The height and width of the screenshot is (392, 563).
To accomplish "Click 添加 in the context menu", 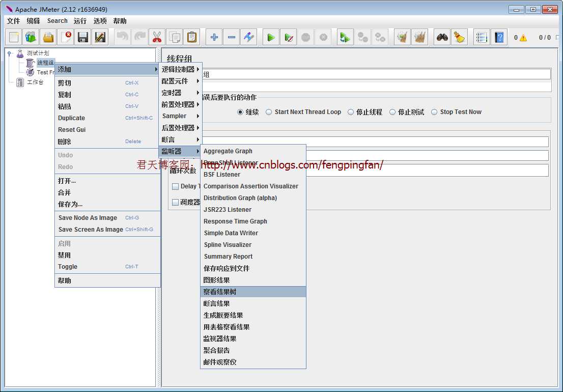I will point(107,69).
